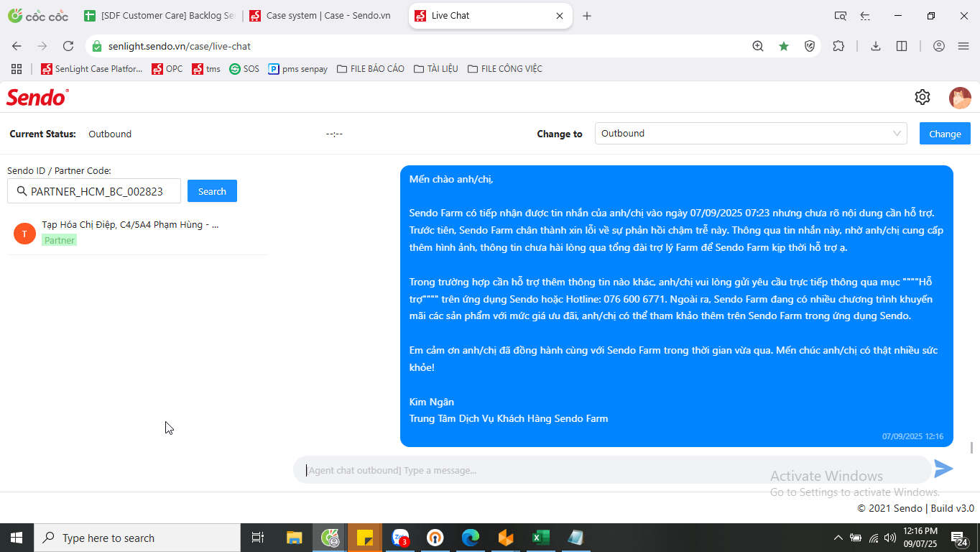Open notification center in taskbar

coord(959,538)
